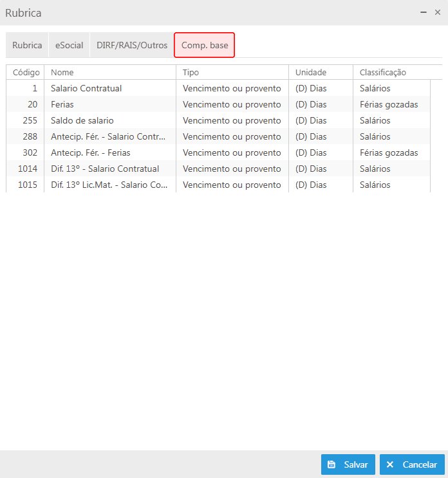Click the X icon on Cancelar button

pos(390,464)
